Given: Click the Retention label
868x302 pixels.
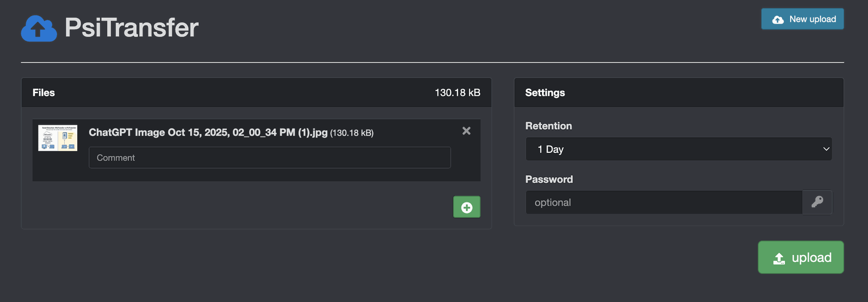Looking at the screenshot, I should 548,126.
